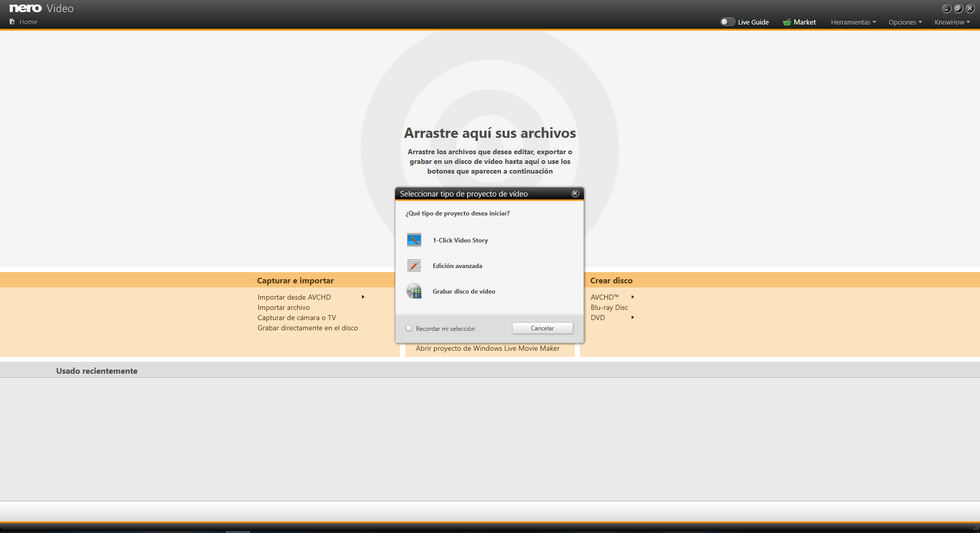Viewport: 980px width, 533px height.
Task: Click Grabar directamente en el disco
Action: 308,328
